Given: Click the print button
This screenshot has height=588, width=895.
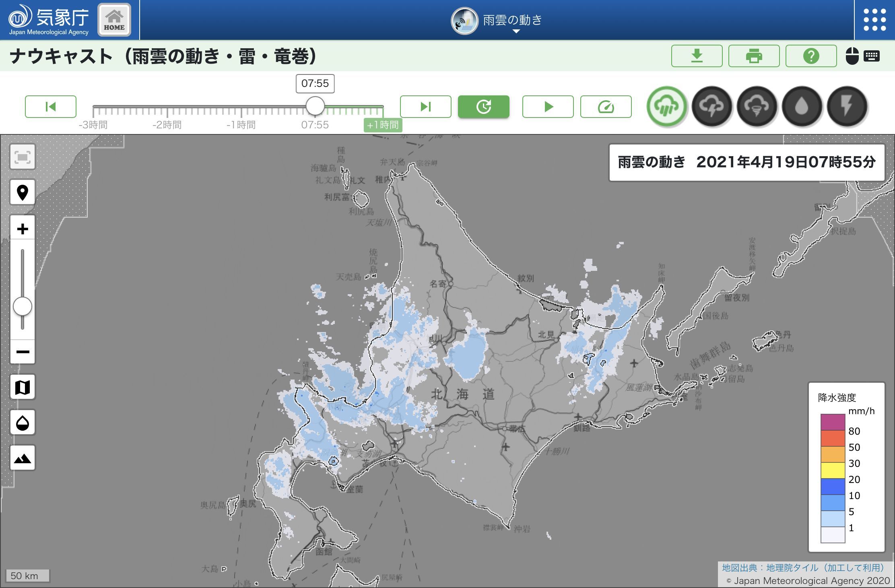Looking at the screenshot, I should (754, 56).
